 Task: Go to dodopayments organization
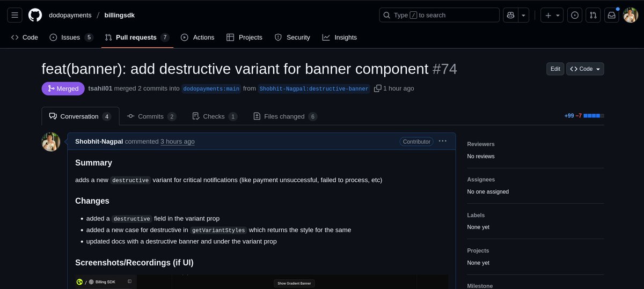tap(70, 15)
